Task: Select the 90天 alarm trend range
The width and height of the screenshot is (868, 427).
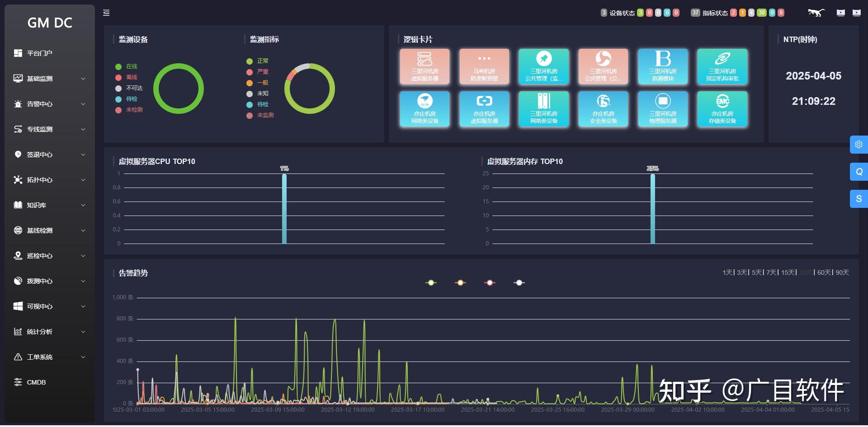Action: pyautogui.click(x=842, y=272)
